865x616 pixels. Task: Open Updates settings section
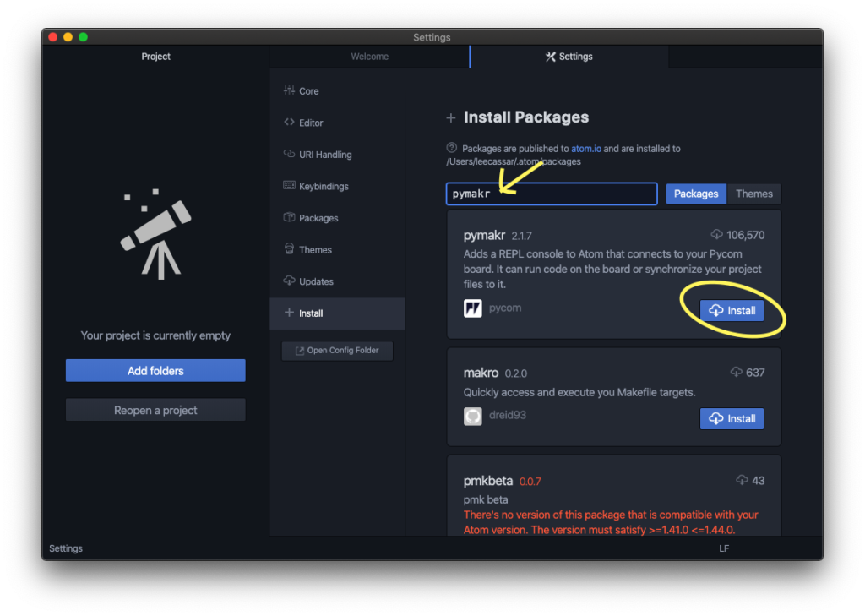click(337, 281)
